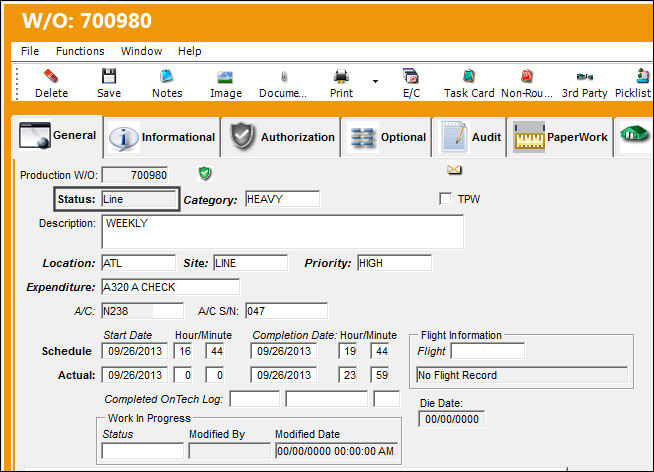Click the Actual completion hour field 23
The image size is (654, 472).
click(348, 375)
